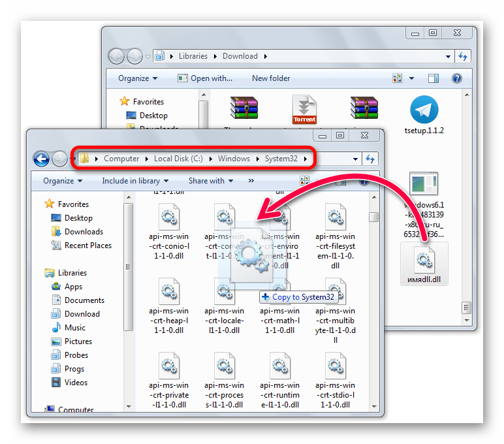
Task: Click the file list scrollbar thumb in System32
Action: [373, 217]
